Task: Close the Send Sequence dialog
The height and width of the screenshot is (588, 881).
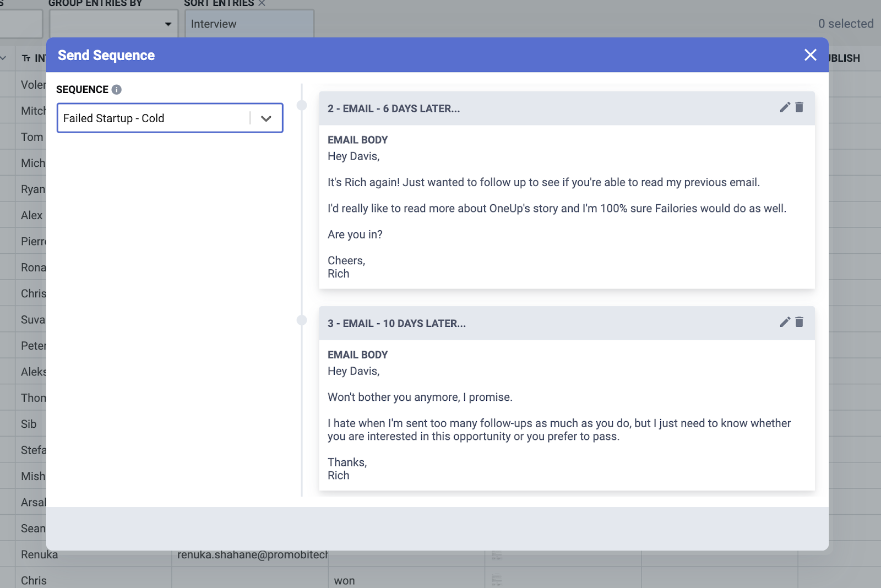Action: pos(810,55)
